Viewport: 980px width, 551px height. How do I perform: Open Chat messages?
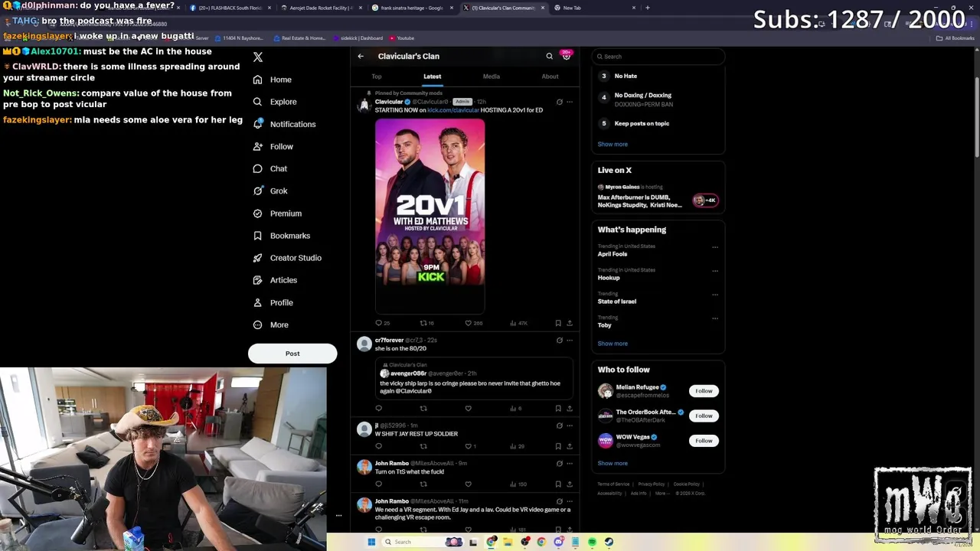269,168
